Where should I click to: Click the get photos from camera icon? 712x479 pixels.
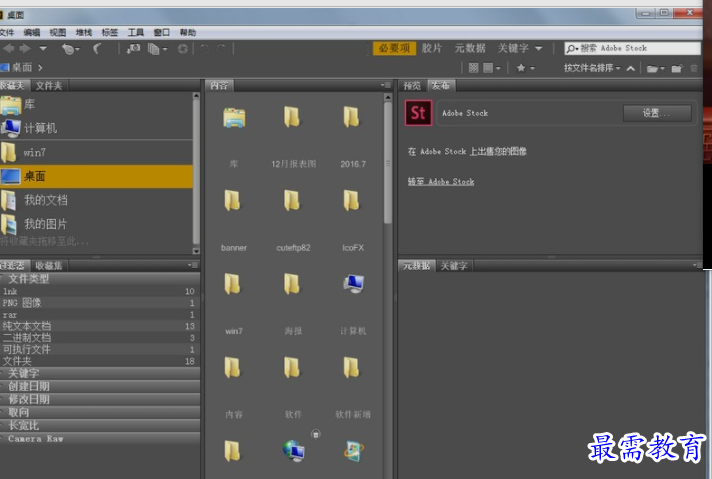coord(133,48)
